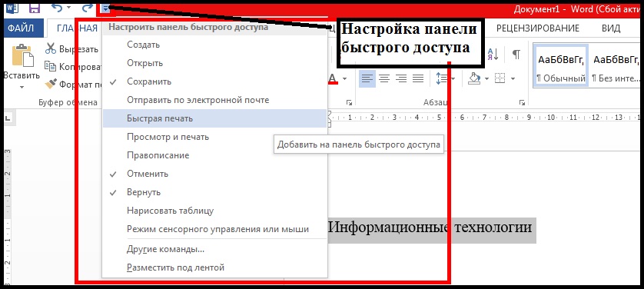Align text left in paragraph group
Screen dimensions: 644x289
point(367,78)
